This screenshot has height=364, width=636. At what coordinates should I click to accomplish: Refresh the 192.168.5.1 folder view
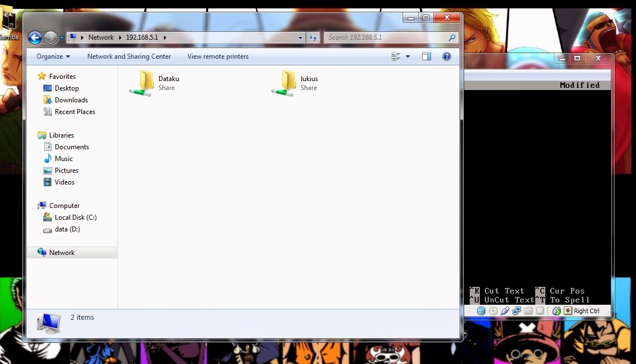[313, 37]
